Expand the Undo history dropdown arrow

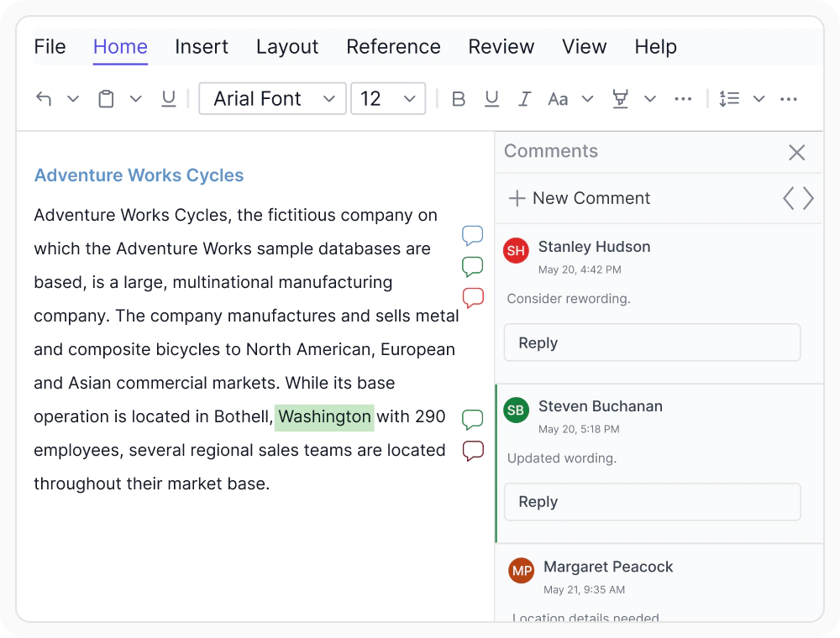tap(73, 99)
